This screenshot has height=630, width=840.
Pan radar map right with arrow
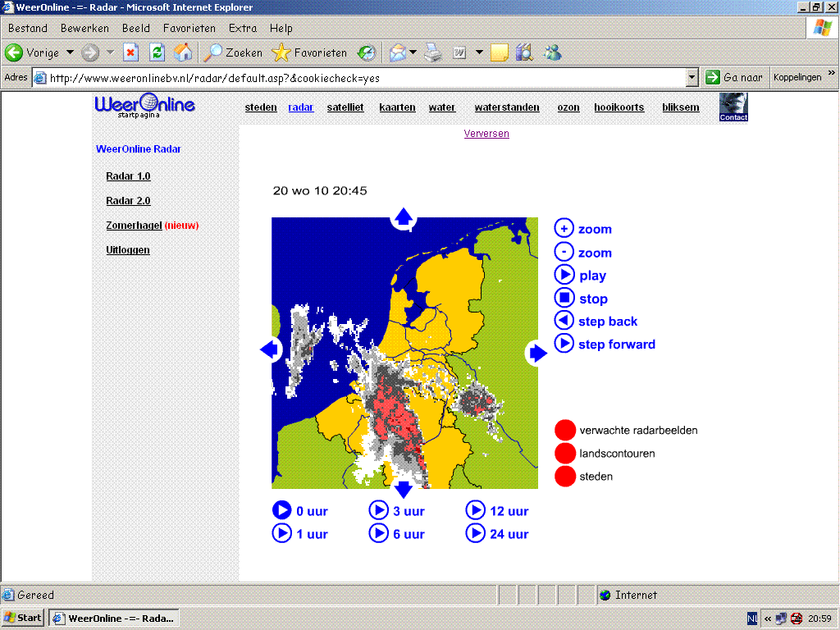(x=538, y=353)
